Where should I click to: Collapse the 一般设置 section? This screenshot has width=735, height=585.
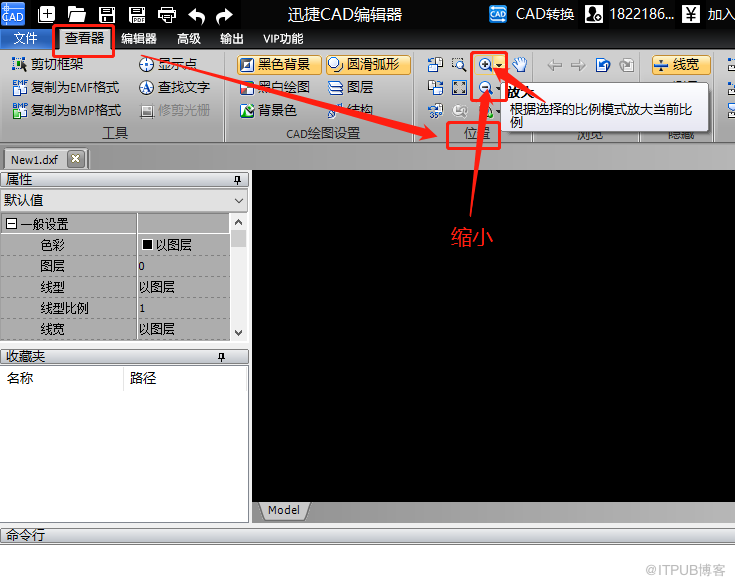pyautogui.click(x=11, y=224)
